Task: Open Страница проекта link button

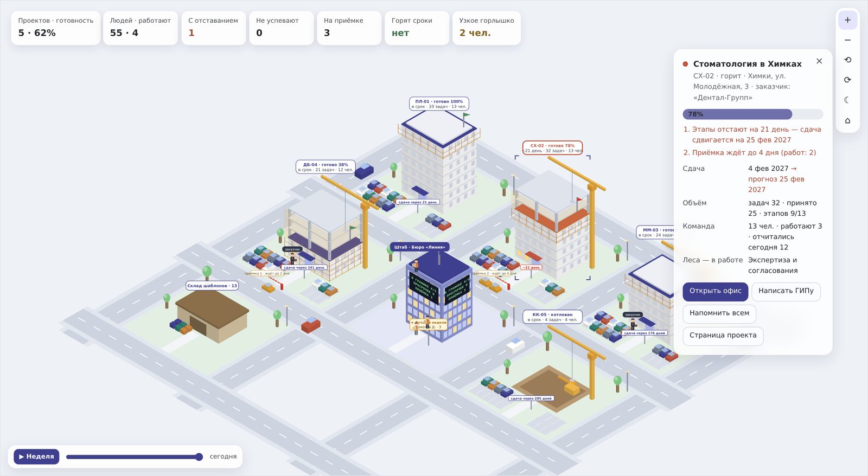Action: pyautogui.click(x=723, y=336)
